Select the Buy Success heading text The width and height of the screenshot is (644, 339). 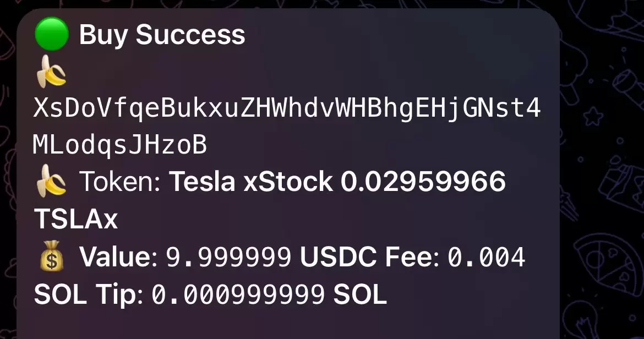click(x=162, y=35)
